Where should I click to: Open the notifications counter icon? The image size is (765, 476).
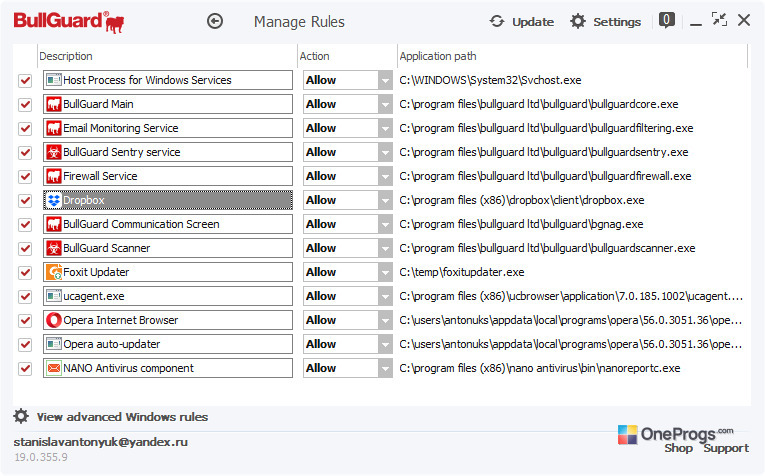point(666,20)
